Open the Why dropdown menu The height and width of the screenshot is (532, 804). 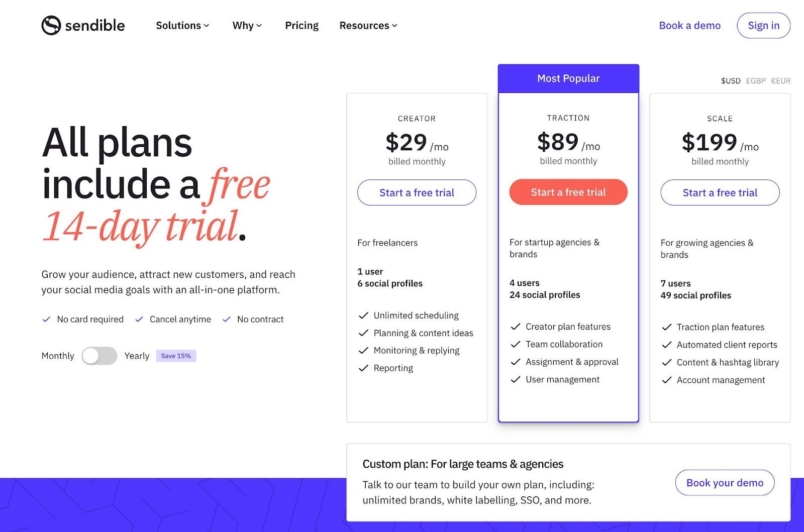pyautogui.click(x=247, y=26)
